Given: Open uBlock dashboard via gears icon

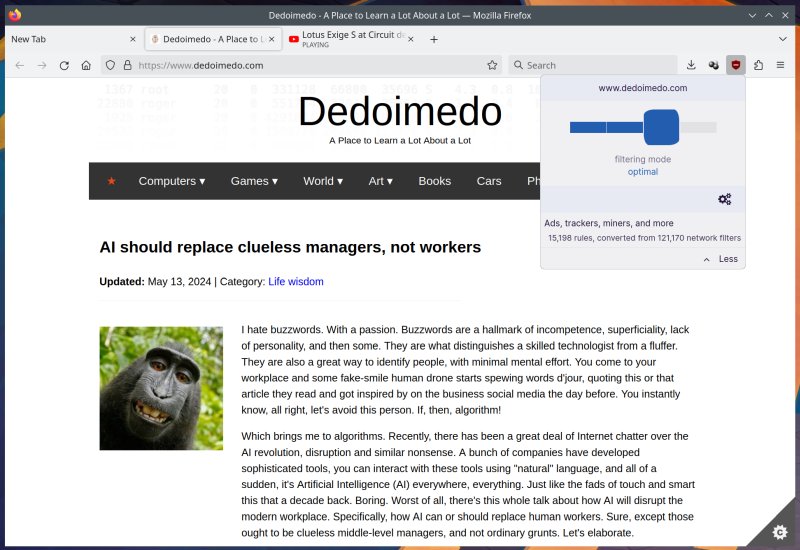Looking at the screenshot, I should (724, 199).
